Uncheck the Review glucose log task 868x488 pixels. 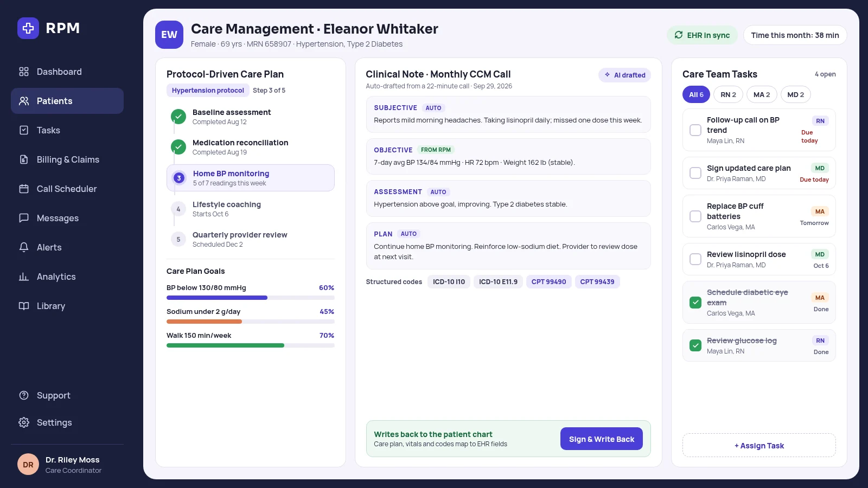pos(695,345)
